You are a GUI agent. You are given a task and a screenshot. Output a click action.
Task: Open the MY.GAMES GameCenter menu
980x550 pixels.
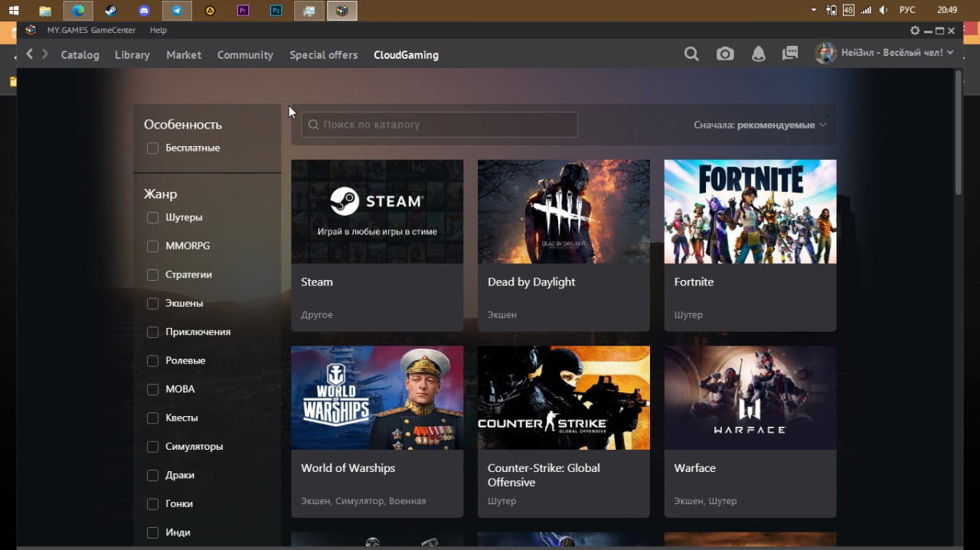[91, 31]
